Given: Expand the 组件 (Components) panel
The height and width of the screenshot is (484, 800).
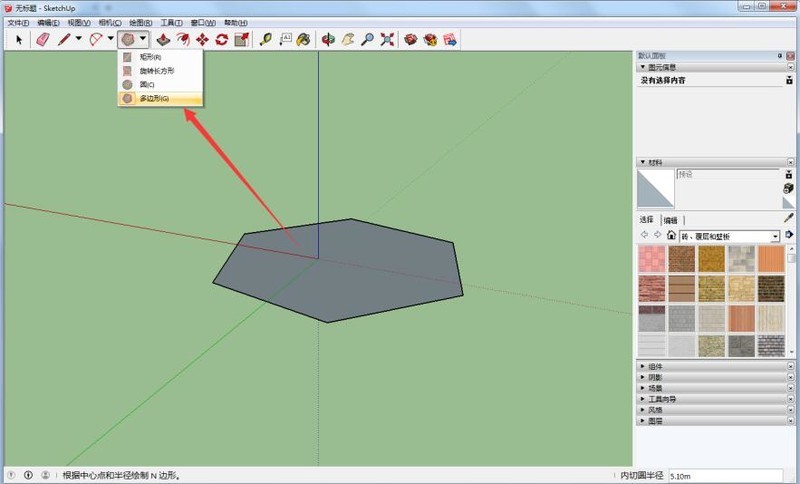Looking at the screenshot, I should (655, 367).
